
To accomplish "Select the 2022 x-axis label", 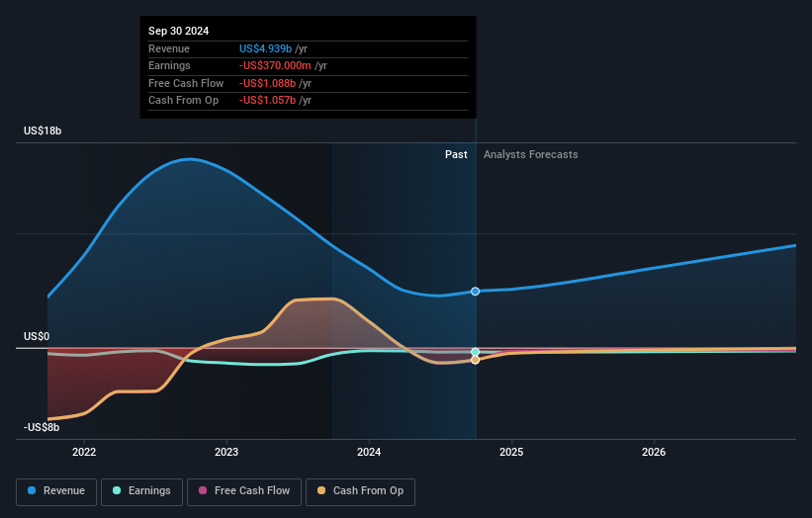I will (84, 453).
